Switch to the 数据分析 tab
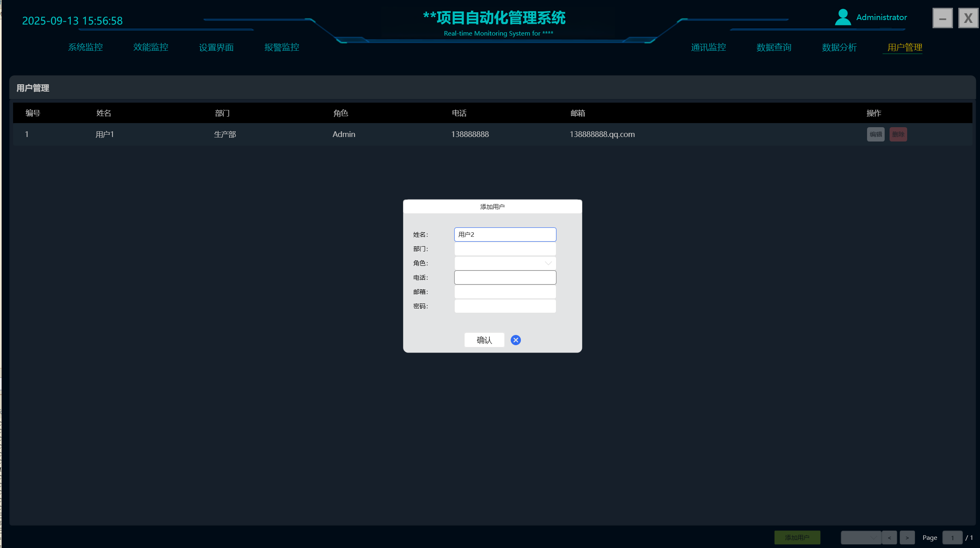Viewport: 980px width, 548px height. coord(839,47)
